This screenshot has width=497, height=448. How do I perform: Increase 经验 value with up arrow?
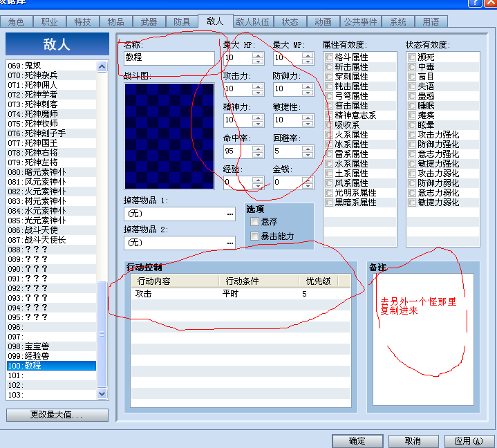258,180
